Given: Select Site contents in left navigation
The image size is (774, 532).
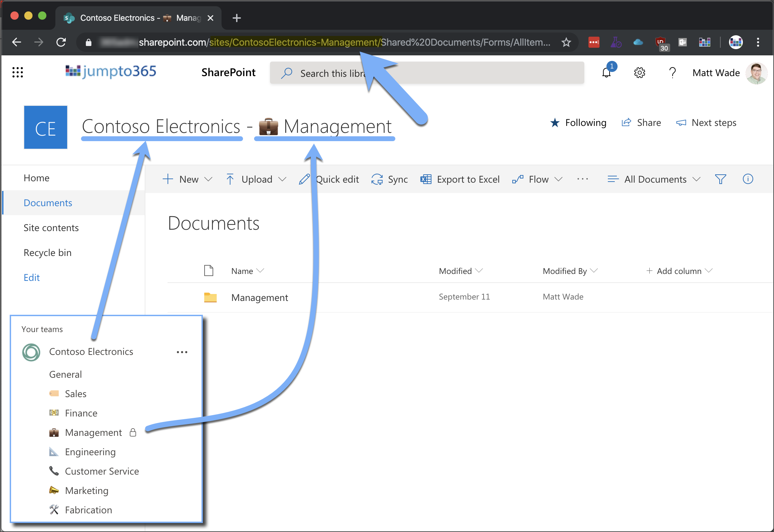Looking at the screenshot, I should 51,228.
